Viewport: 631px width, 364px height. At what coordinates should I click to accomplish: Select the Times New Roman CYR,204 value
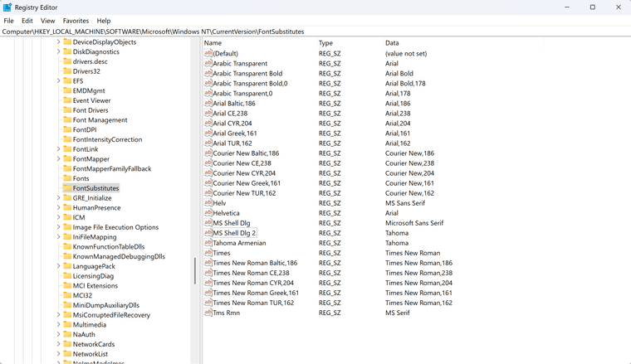point(253,283)
